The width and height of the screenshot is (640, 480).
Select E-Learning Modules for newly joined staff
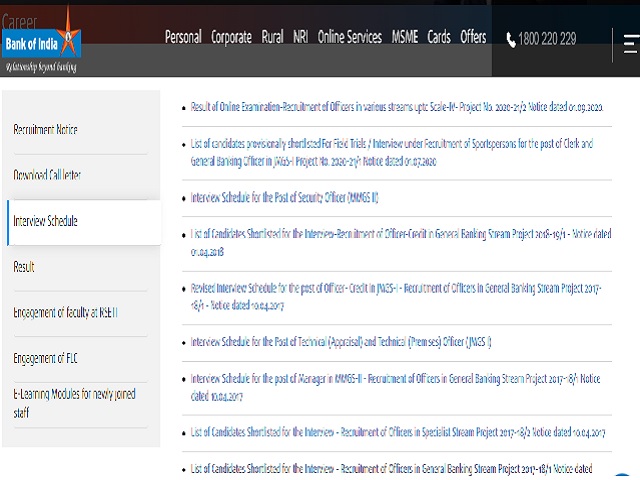coord(74,403)
